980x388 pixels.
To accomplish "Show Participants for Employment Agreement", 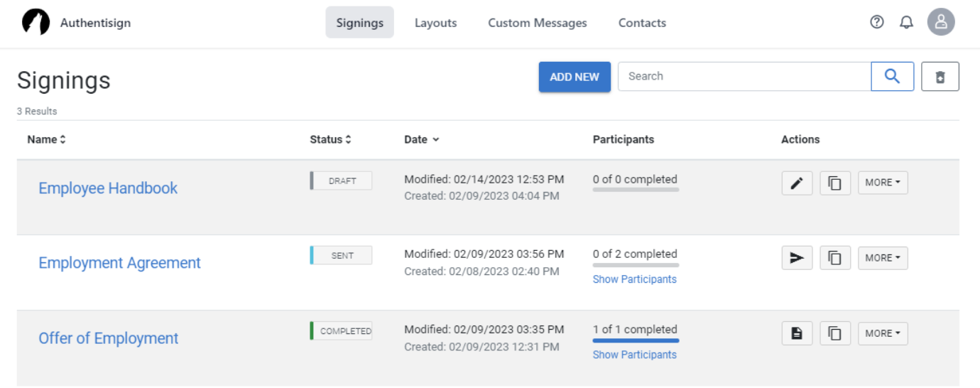I will click(x=634, y=279).
